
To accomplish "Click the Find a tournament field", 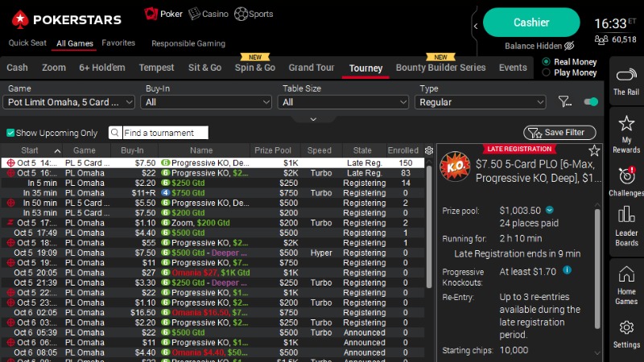I will (x=163, y=133).
